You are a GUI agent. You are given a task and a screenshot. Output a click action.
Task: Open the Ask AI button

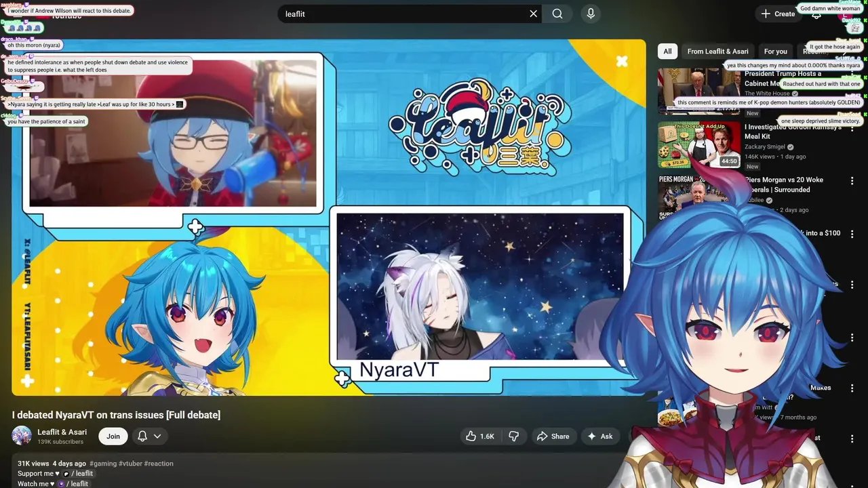tap(599, 436)
